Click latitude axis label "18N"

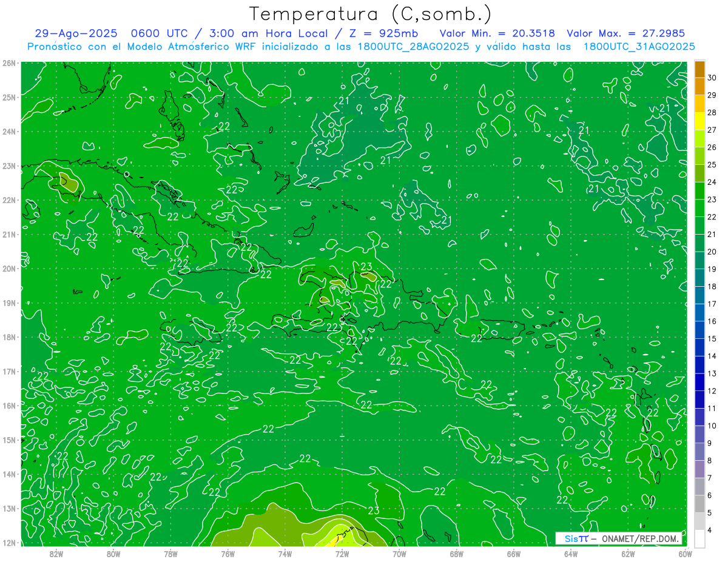(x=9, y=337)
